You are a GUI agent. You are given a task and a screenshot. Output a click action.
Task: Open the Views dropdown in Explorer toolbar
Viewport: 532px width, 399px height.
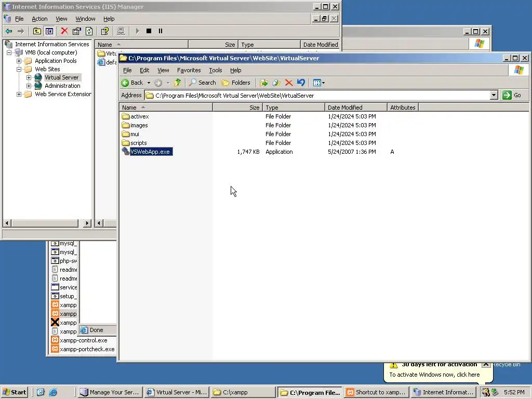(318, 83)
